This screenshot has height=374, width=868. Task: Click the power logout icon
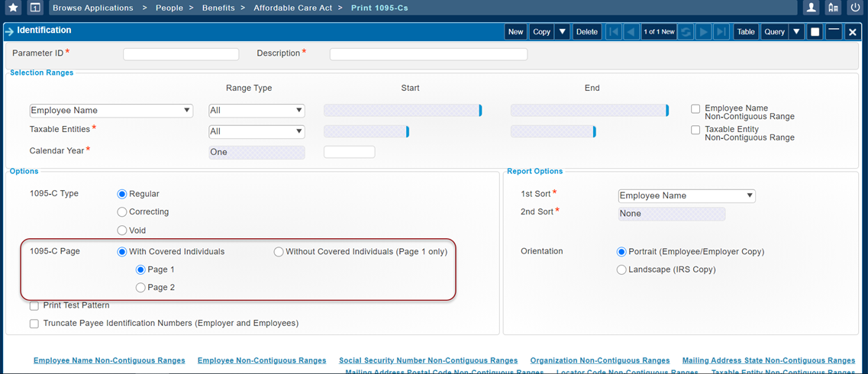[x=855, y=8]
